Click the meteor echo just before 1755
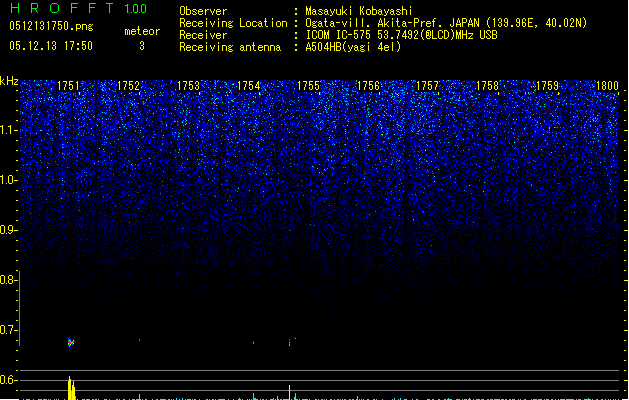 290,342
